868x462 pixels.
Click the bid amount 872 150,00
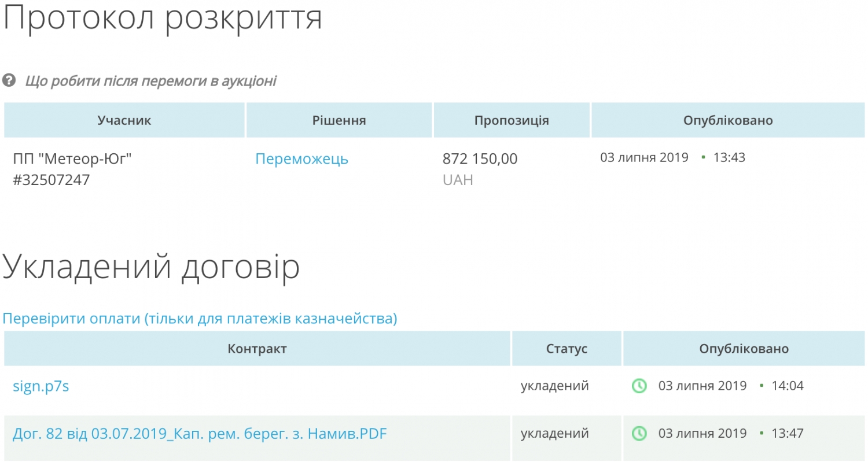point(480,158)
